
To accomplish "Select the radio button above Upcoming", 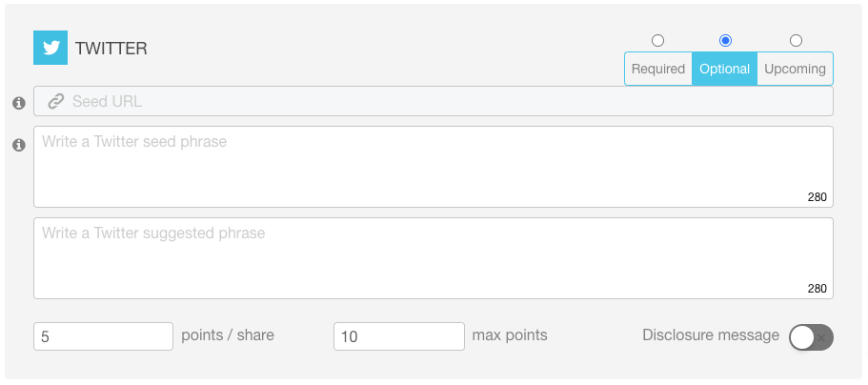I will [796, 40].
